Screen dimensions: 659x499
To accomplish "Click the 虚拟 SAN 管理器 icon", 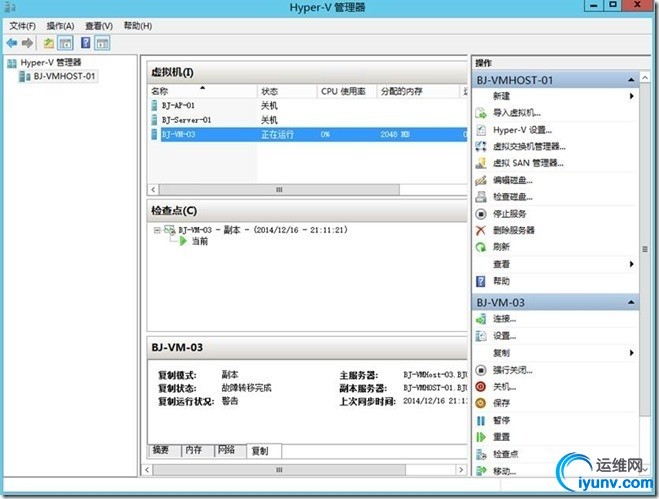I will coord(481,163).
